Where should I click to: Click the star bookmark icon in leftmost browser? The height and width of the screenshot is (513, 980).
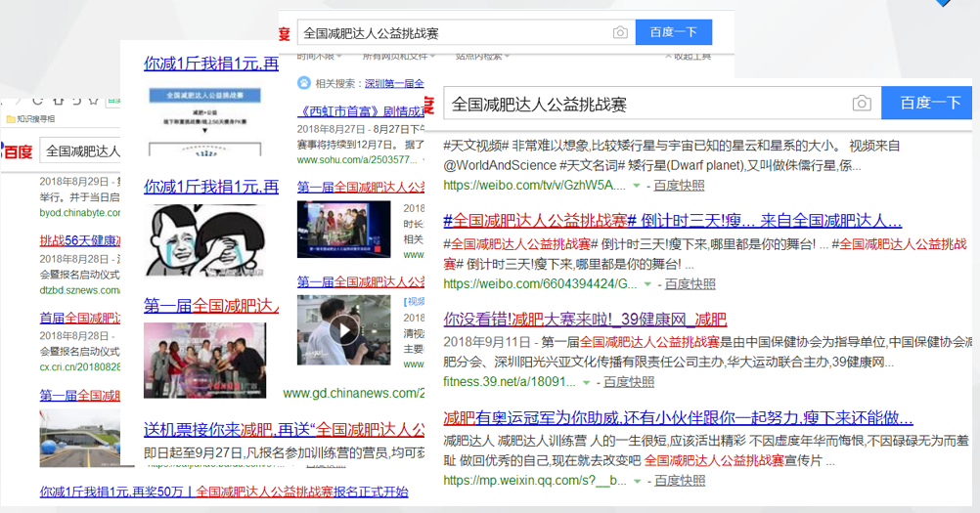coord(94,100)
